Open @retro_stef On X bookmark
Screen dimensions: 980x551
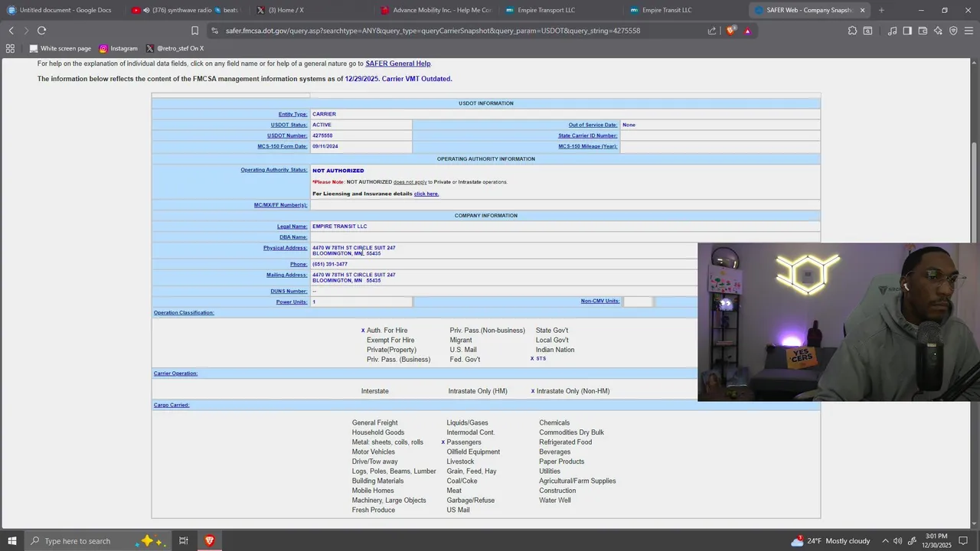click(175, 48)
